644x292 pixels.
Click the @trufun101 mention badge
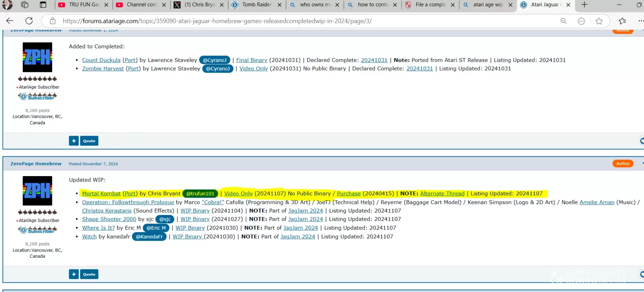[200, 194]
